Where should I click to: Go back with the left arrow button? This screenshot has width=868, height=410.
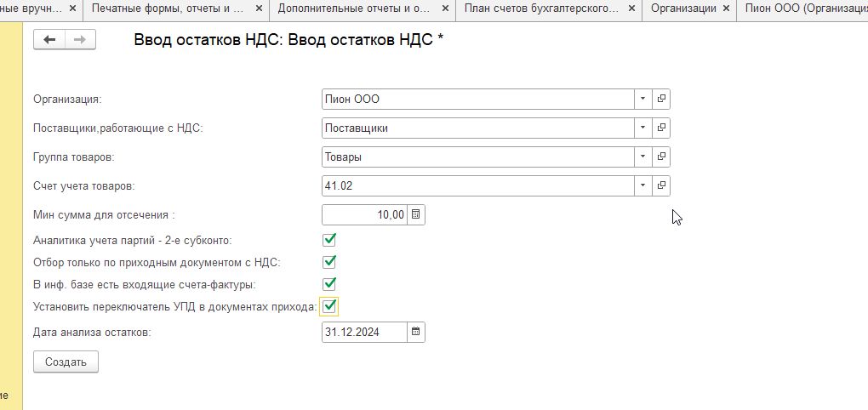pos(50,40)
